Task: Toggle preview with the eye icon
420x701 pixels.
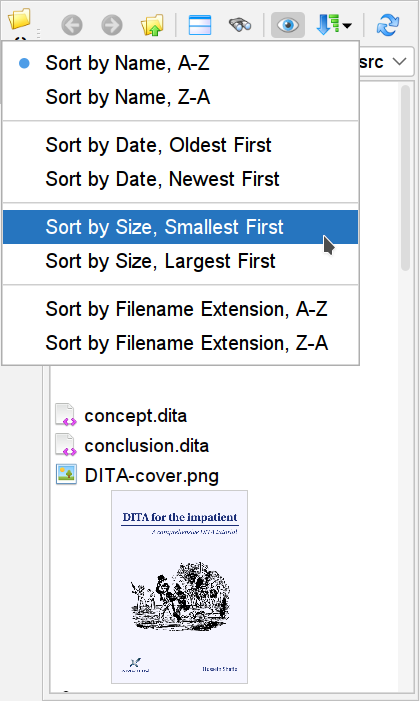Action: [288, 25]
